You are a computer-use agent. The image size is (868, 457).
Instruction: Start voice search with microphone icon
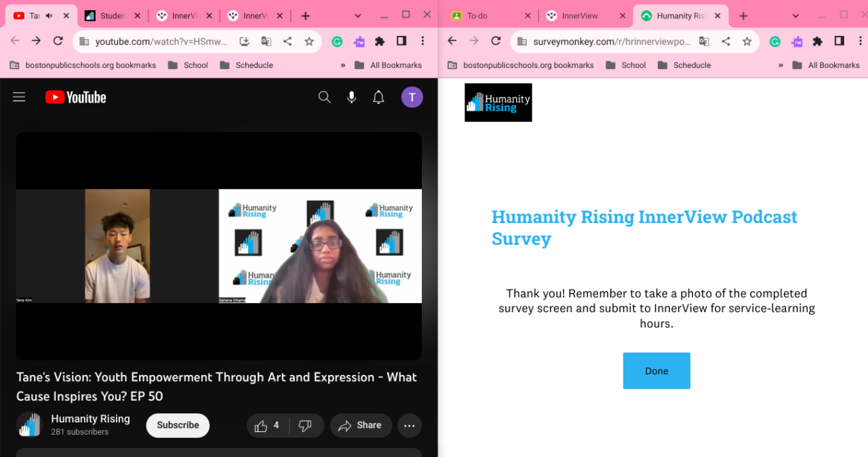(351, 97)
